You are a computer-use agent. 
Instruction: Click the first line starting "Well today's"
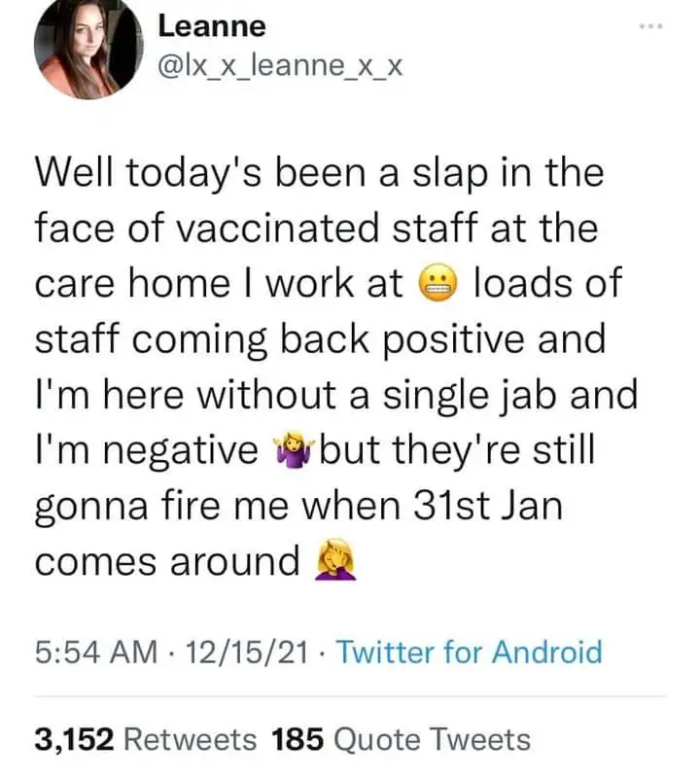tap(319, 173)
